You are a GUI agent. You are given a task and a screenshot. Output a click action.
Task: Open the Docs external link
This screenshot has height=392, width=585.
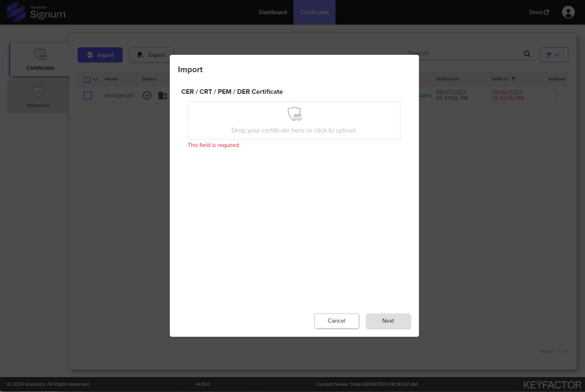tap(539, 12)
